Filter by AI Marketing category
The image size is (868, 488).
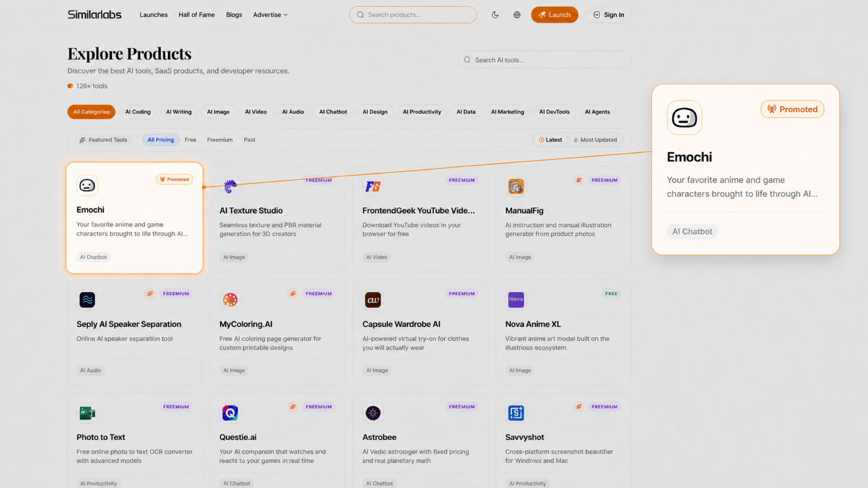click(508, 112)
